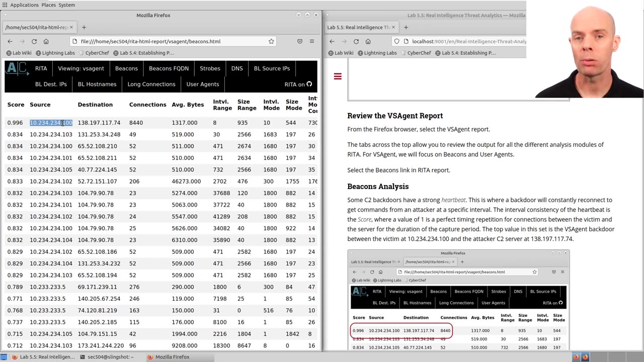Open the Lightning Labs bookmark in the Lab 5.5 window

pos(377,53)
